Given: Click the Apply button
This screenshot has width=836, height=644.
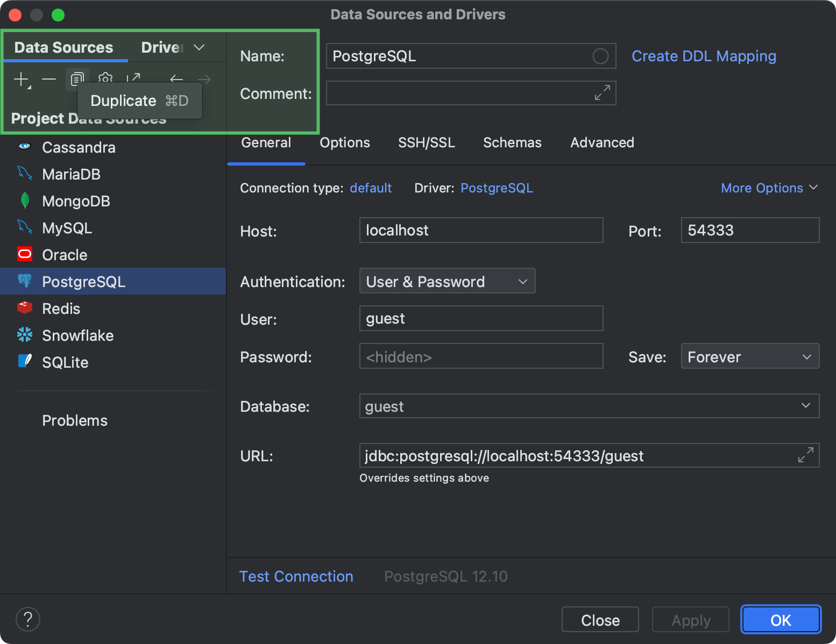Looking at the screenshot, I should 690,619.
